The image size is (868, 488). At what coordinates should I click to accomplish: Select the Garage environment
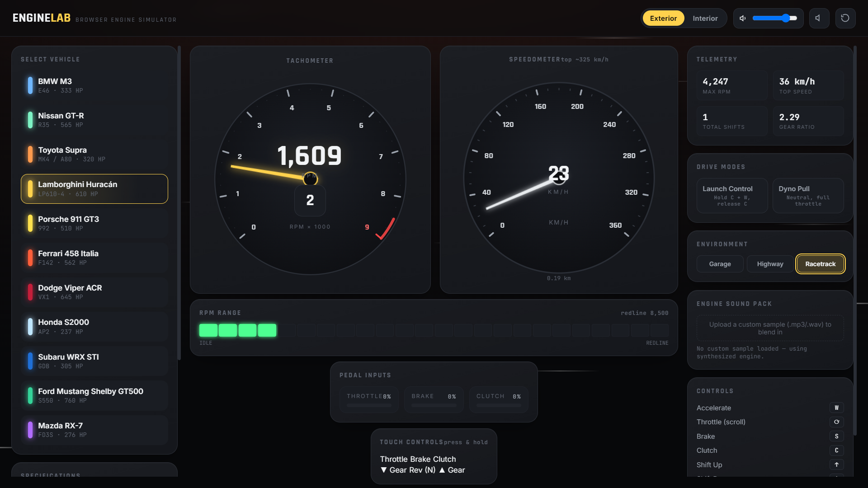click(x=720, y=264)
